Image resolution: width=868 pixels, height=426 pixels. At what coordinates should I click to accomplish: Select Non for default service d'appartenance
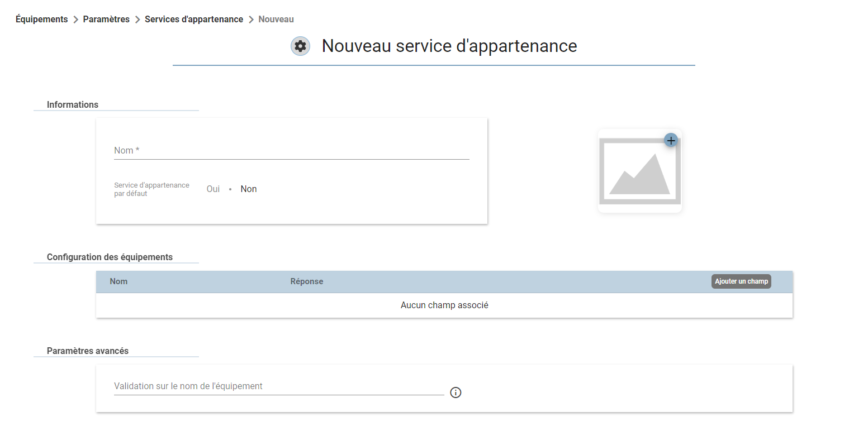coord(249,189)
